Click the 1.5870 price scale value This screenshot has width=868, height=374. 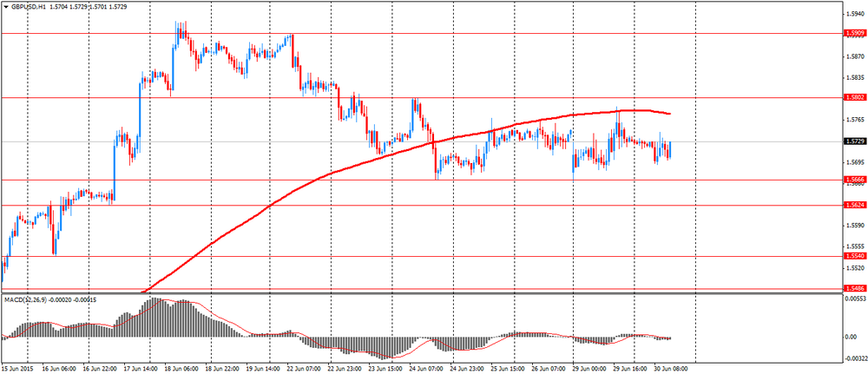853,56
